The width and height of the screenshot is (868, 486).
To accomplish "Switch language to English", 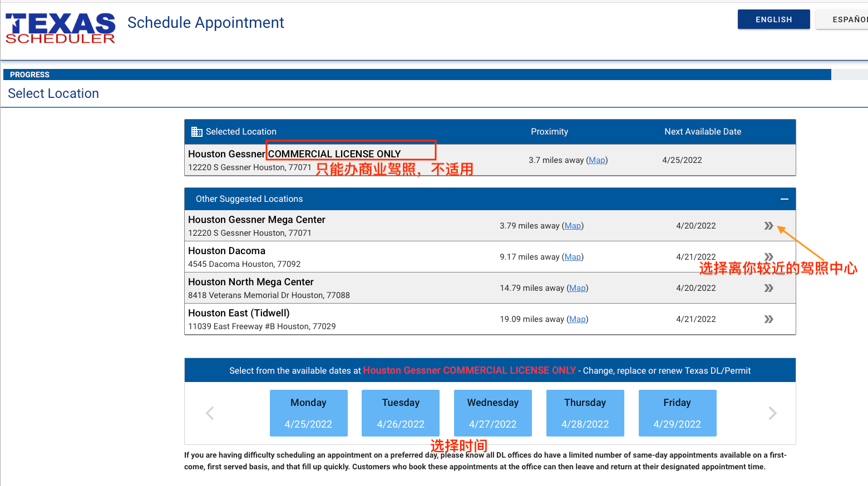I will (x=773, y=19).
